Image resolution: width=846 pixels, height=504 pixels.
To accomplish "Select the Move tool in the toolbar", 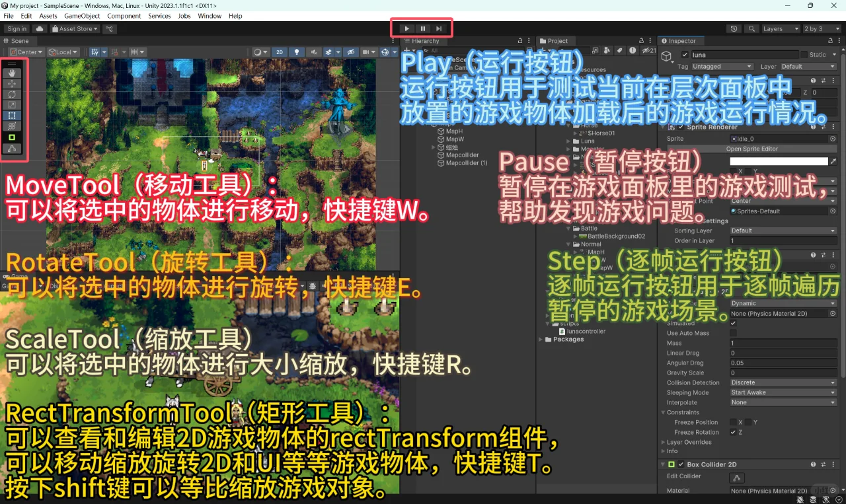I will [11, 83].
